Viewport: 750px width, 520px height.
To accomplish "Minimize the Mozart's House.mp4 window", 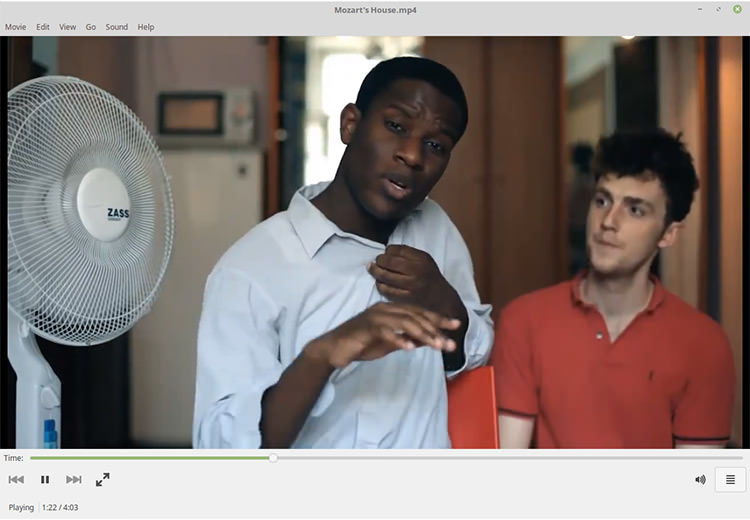I will point(700,9).
